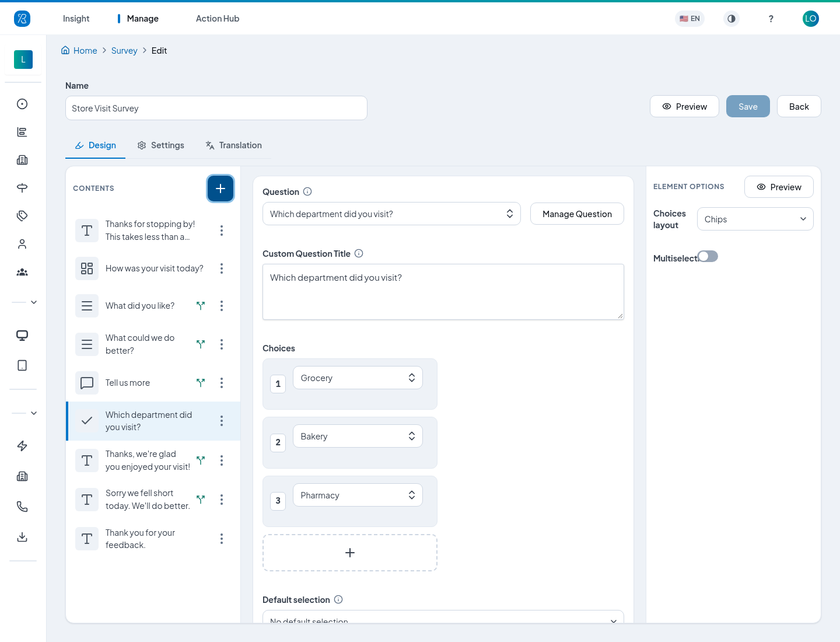Open the Pharmacy choice dropdown
Screen dimensions: 840x642
coord(358,495)
